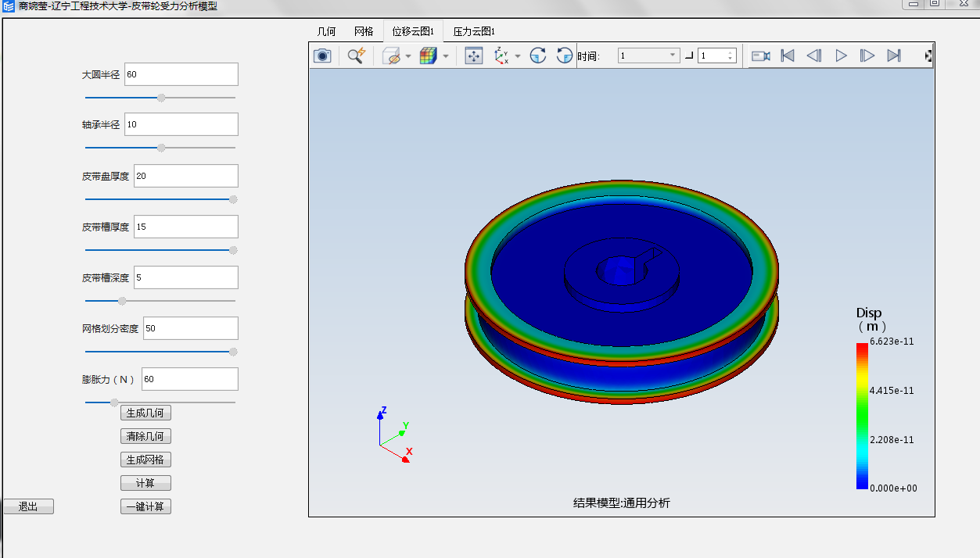Click the record animation camcorder icon

tap(761, 55)
